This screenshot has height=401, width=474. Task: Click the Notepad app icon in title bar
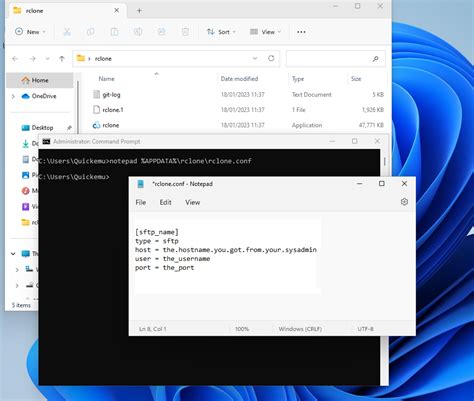(141, 184)
